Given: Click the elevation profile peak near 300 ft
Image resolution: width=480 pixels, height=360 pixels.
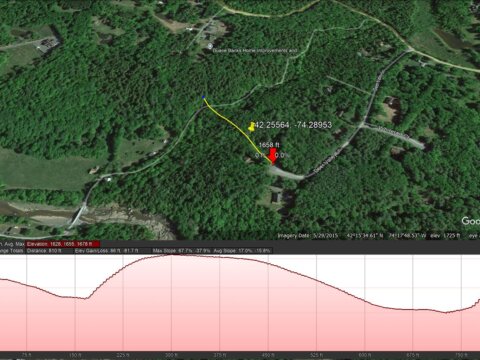Looking at the screenshot, I should (x=172, y=255).
